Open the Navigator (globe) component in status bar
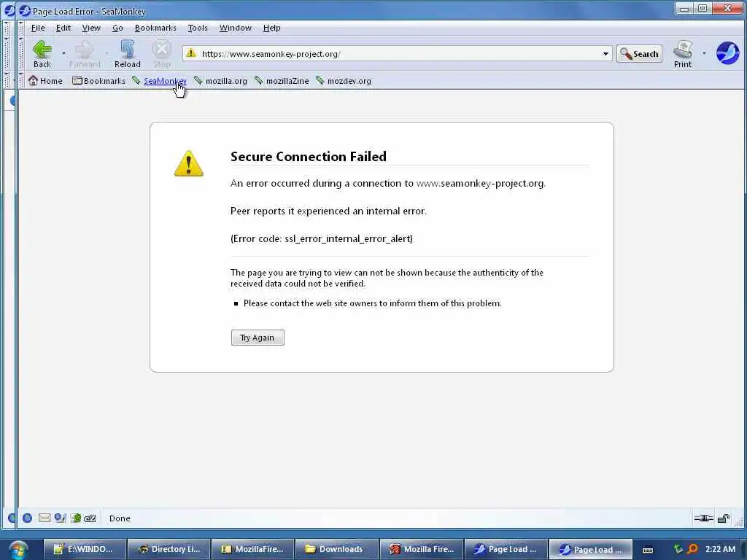Viewport: 747px width, 560px height. [27, 518]
